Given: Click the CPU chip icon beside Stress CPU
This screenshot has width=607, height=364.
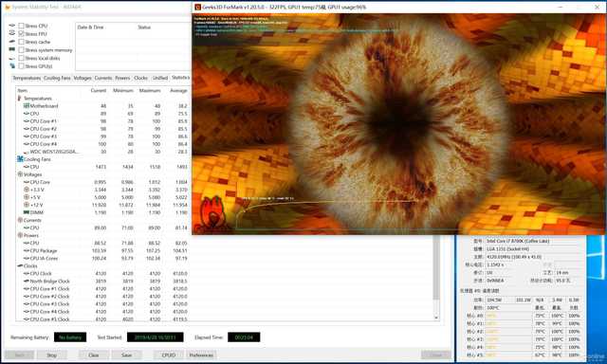Looking at the screenshot, I should [12, 26].
